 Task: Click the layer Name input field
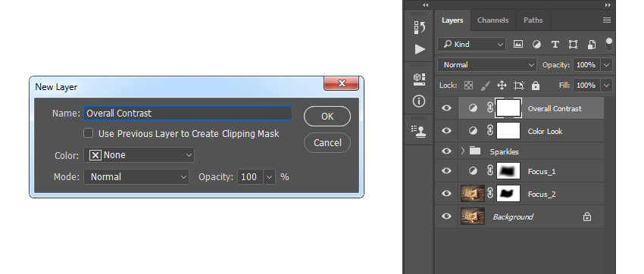[188, 114]
